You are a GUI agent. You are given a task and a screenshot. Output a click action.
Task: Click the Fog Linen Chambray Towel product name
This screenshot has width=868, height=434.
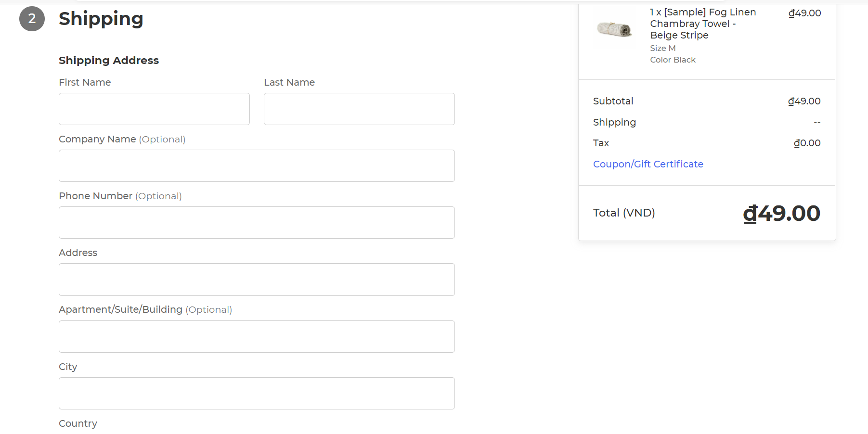click(702, 24)
